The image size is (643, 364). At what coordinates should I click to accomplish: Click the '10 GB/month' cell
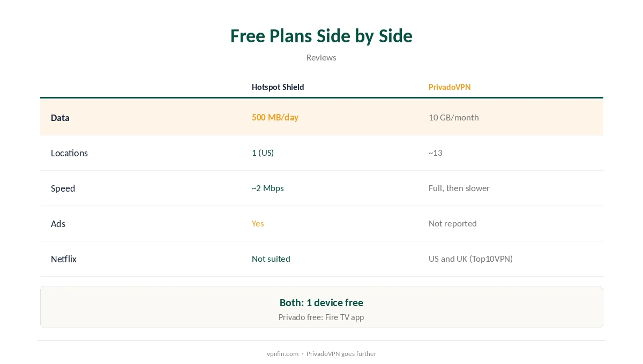(x=454, y=117)
